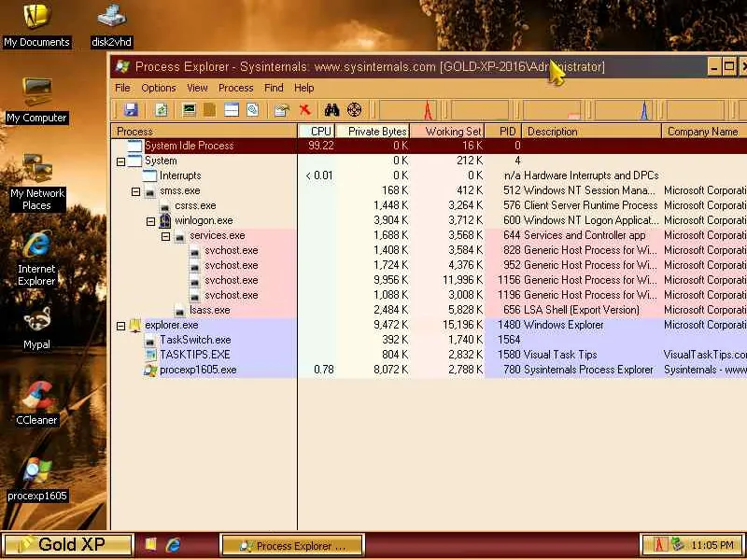Toggle the Show Lower Pane toolbar icon
The image size is (747, 560).
232,110
